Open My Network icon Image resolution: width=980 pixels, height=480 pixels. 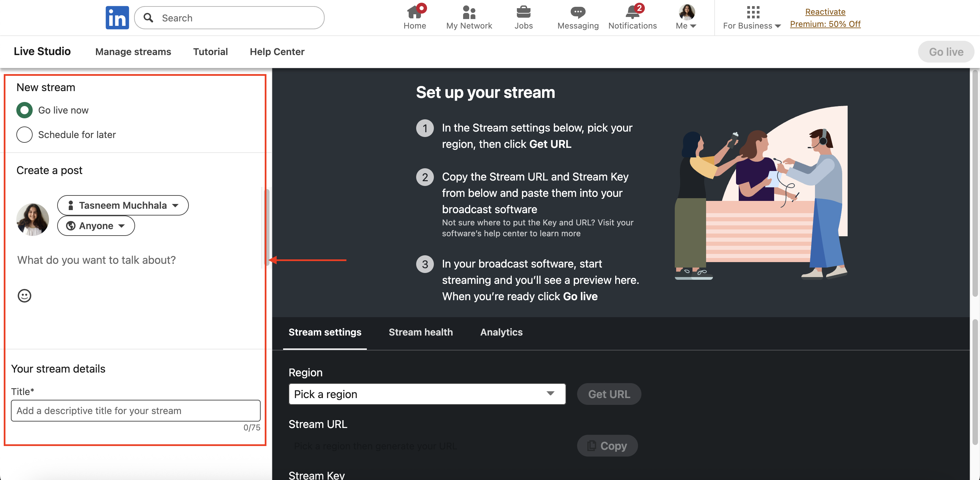(x=469, y=12)
